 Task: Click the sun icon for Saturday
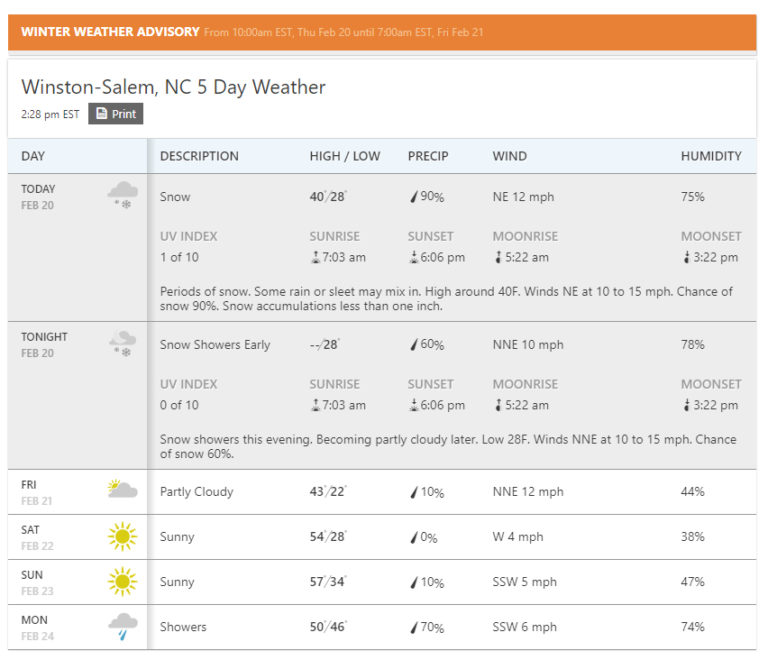(122, 537)
